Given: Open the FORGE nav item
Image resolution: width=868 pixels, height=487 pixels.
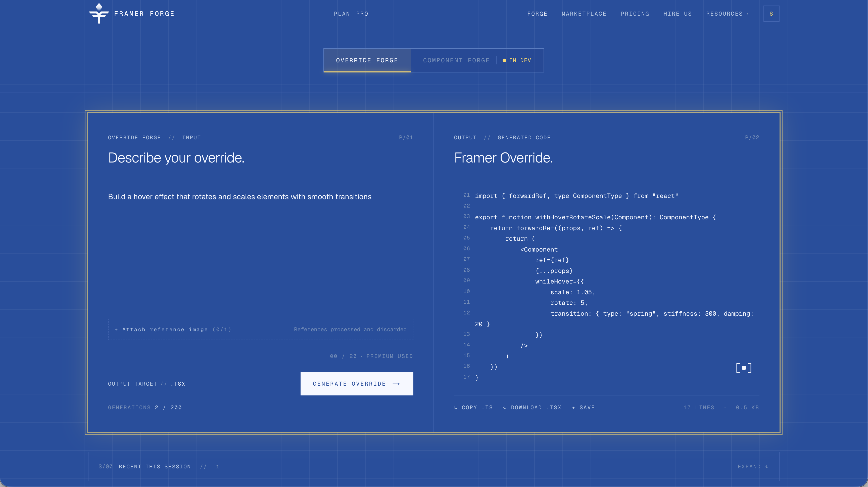Looking at the screenshot, I should [x=537, y=14].
